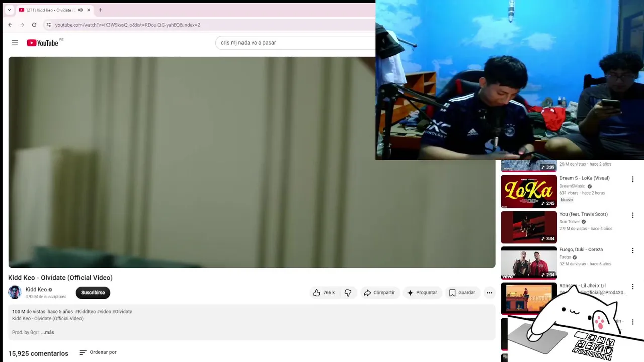Dislike the video with thumbs down
644x362 pixels.
[348, 292]
